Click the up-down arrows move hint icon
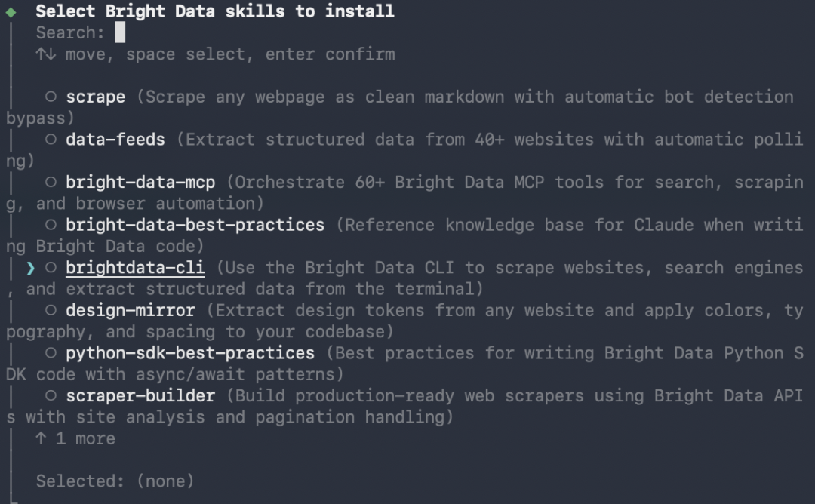815x504 pixels. click(46, 54)
